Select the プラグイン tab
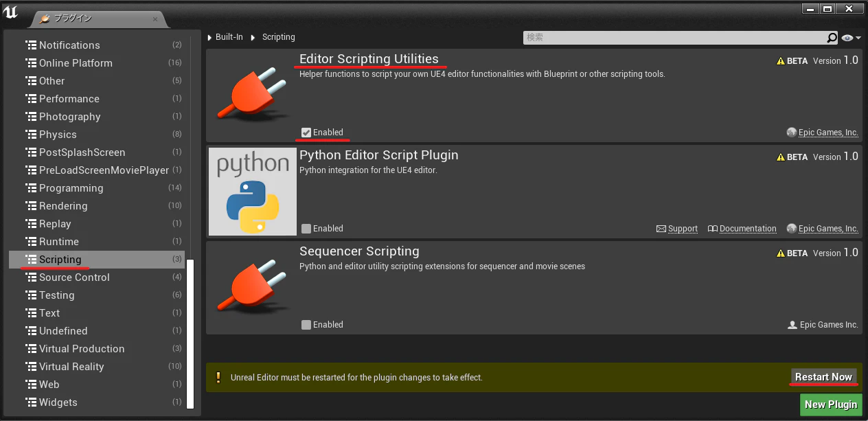Screen dimensions: 868x421 (98, 19)
